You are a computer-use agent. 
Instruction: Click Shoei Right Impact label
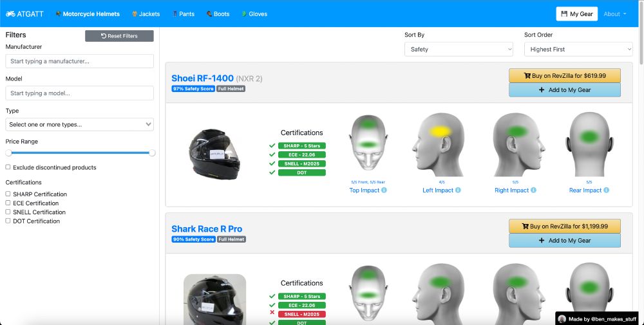click(x=512, y=190)
